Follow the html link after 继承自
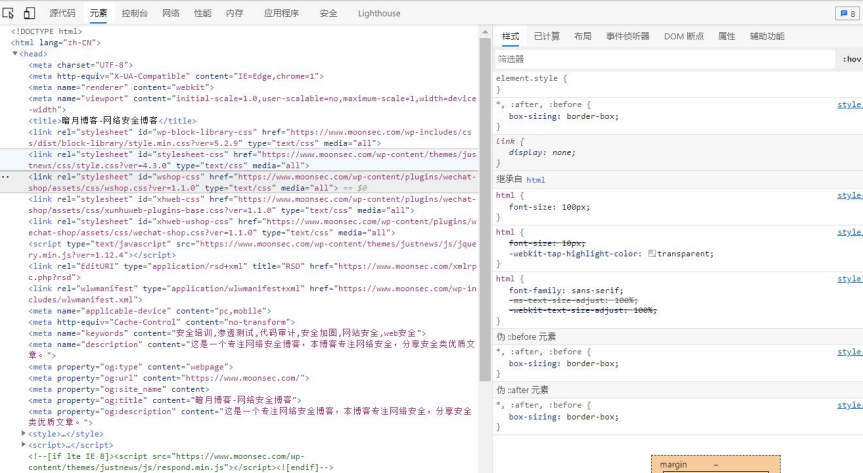Screen dimensions: 863x473 coord(536,180)
